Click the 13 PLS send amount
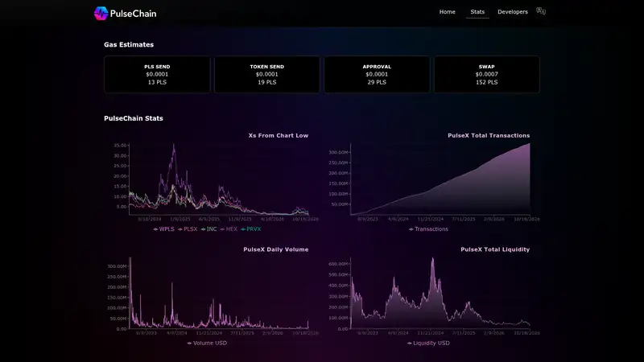This screenshot has width=644, height=362. point(157,82)
